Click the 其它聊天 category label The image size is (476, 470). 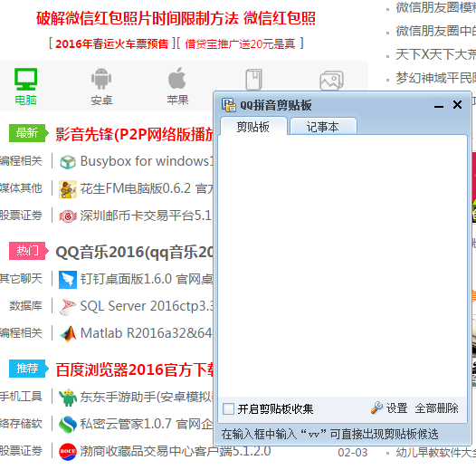pyautogui.click(x=21, y=279)
